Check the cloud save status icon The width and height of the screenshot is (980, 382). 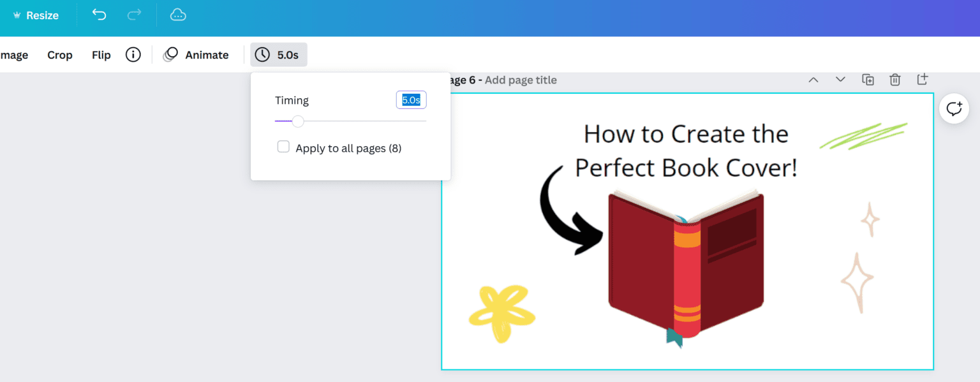coord(178,15)
